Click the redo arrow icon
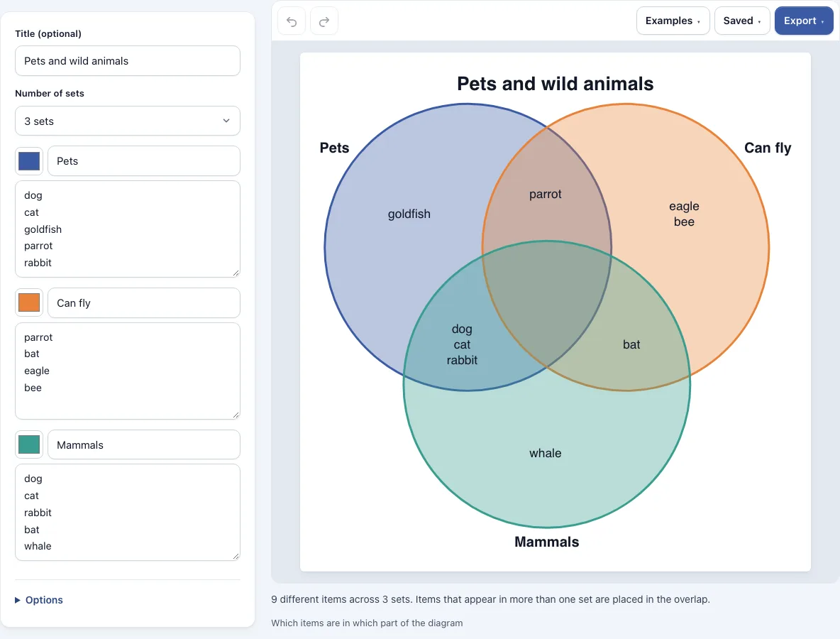This screenshot has width=840, height=639. click(324, 21)
